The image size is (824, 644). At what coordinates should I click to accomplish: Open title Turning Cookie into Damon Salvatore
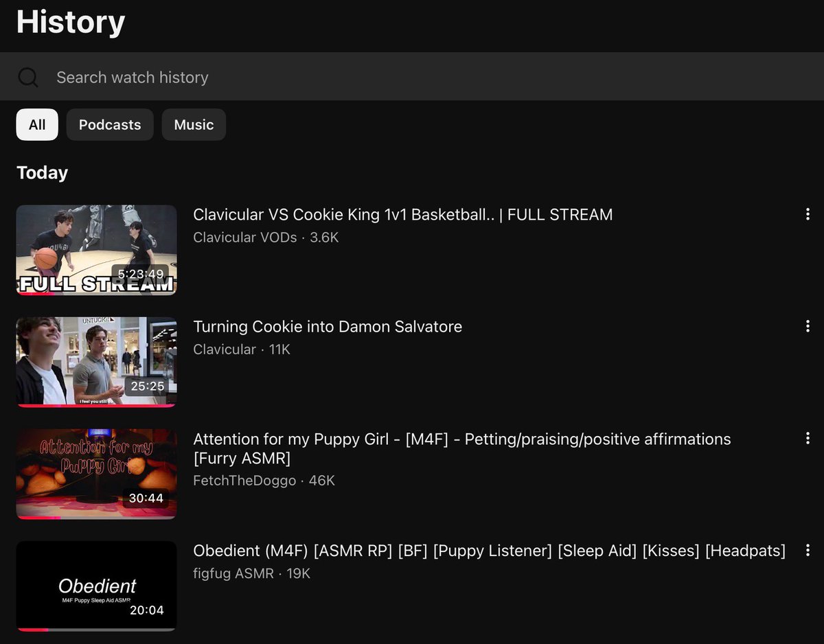(x=328, y=326)
